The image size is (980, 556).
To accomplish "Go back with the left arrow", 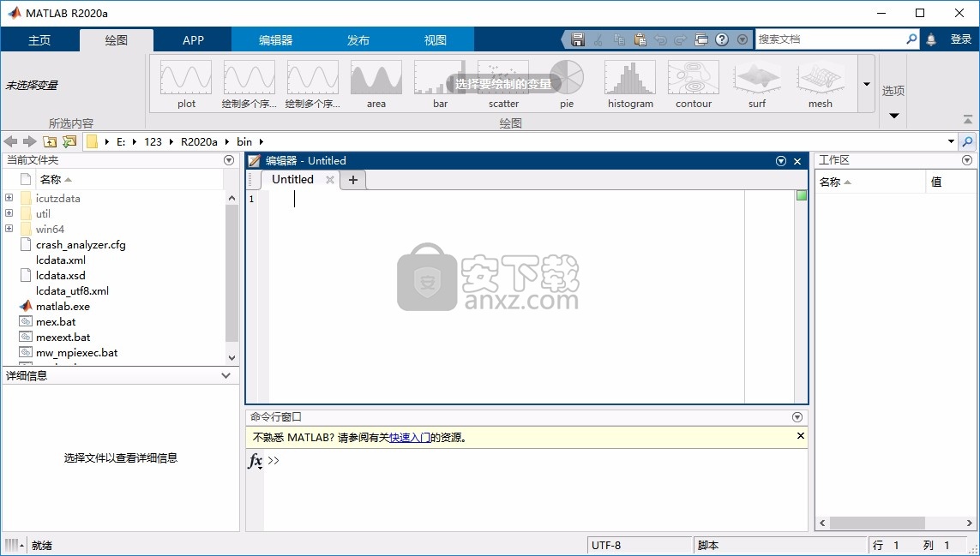I will point(10,142).
